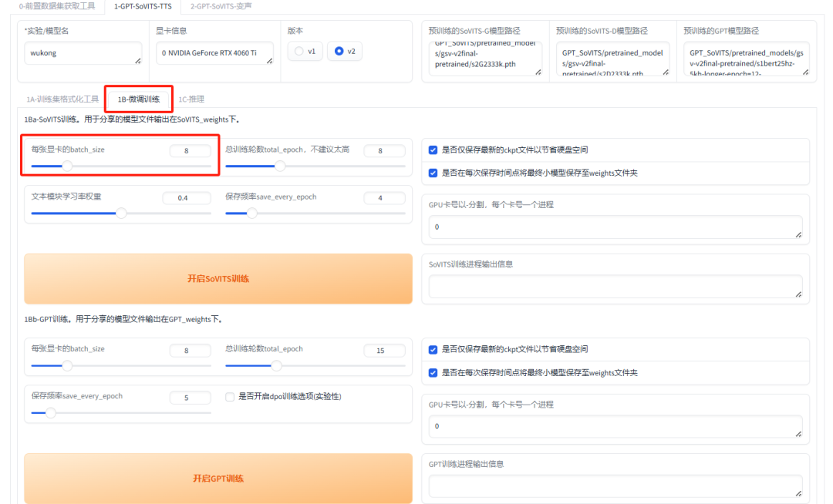833x504 pixels.
Task: Click the SoVITS batch_size number box
Action: 191,151
